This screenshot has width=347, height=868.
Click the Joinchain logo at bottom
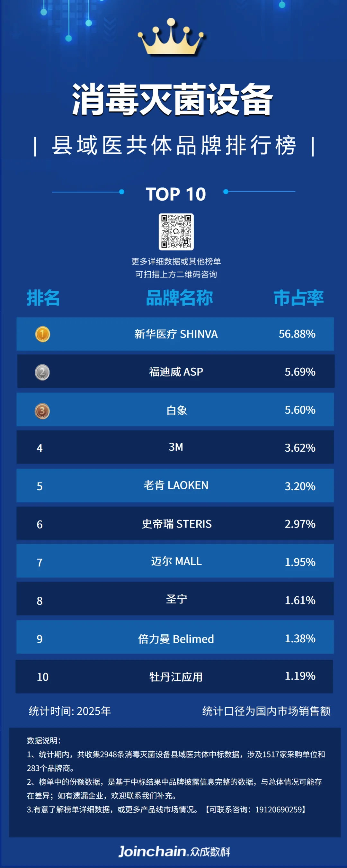(x=174, y=851)
